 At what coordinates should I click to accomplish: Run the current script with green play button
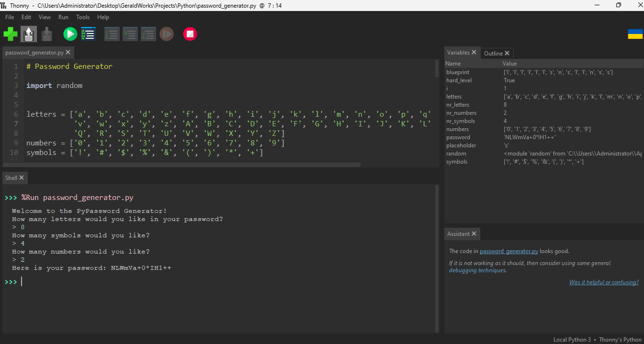pos(70,34)
